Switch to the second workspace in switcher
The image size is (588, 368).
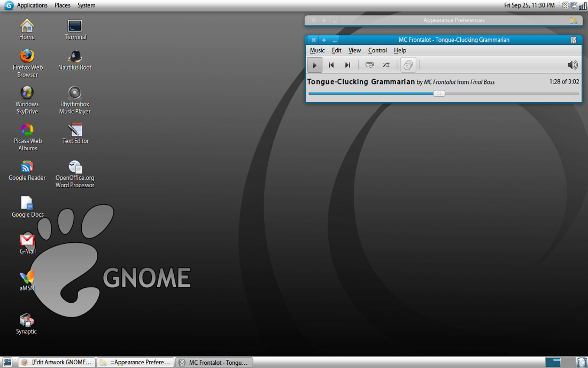[568, 362]
